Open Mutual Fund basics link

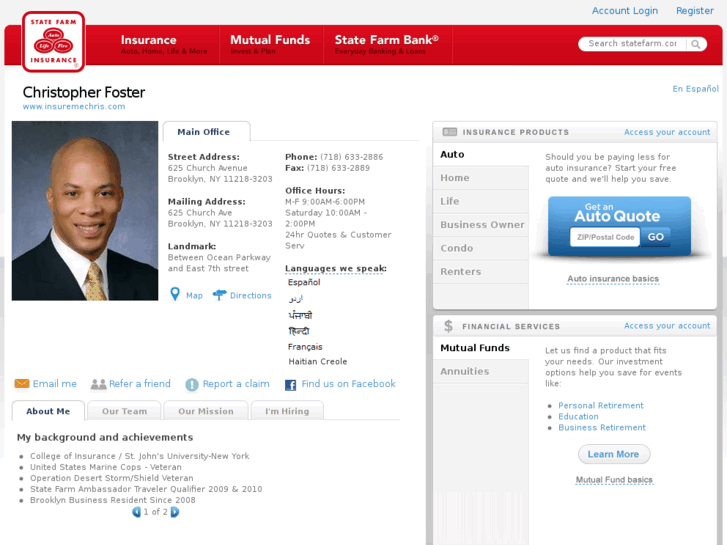[x=614, y=480]
